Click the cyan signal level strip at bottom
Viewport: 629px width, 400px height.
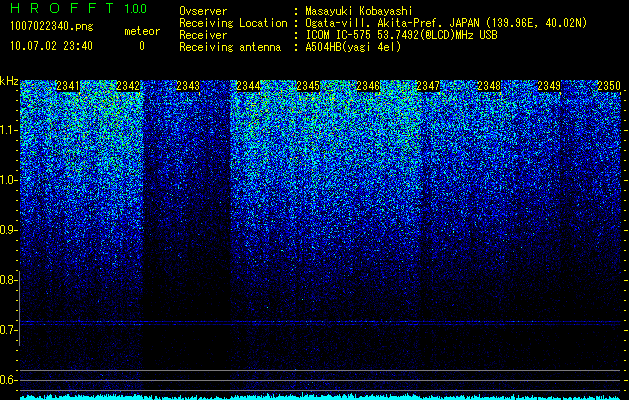click(321, 397)
